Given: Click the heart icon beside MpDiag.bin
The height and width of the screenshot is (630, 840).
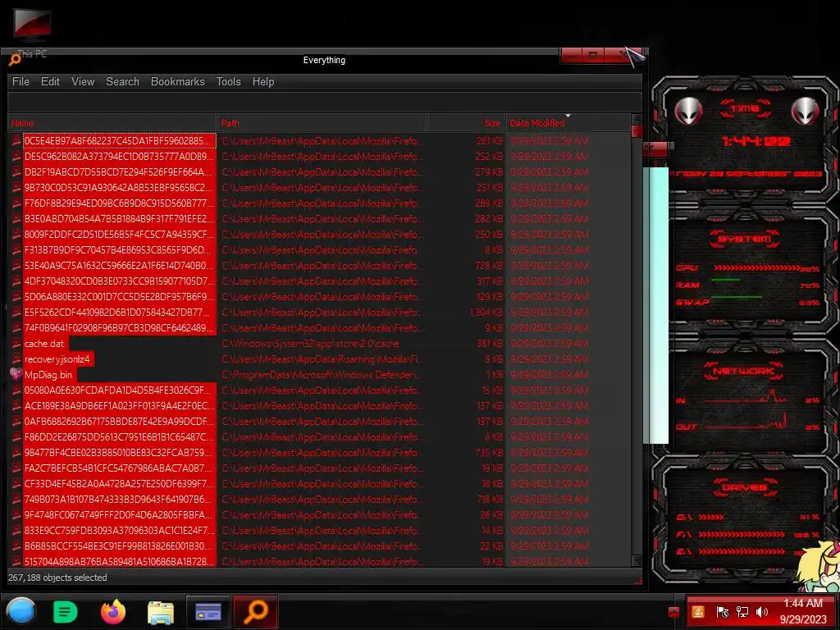Looking at the screenshot, I should (16, 374).
